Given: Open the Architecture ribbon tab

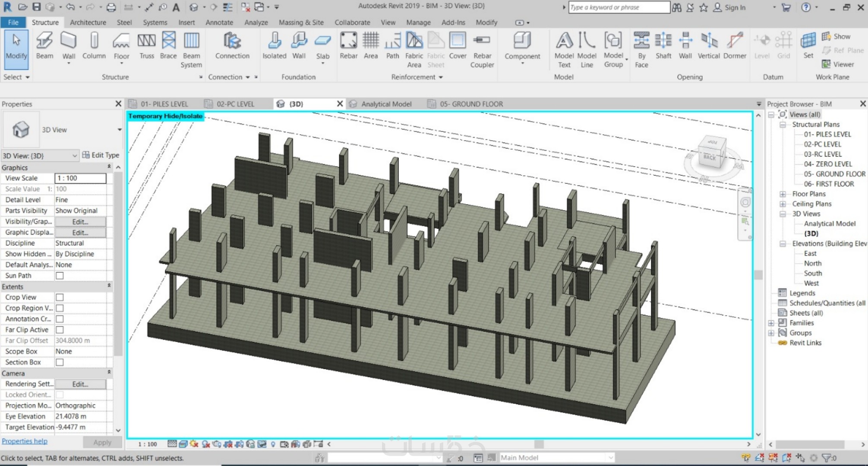Looking at the screenshot, I should point(88,22).
